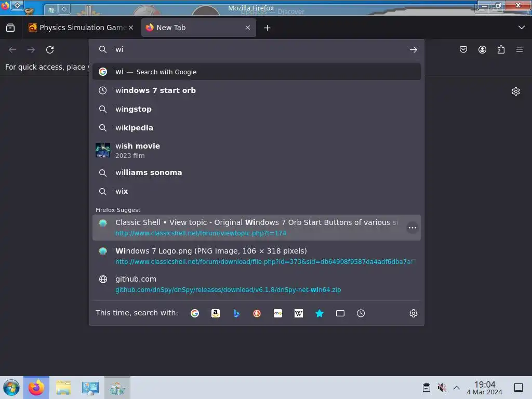Click the wish movie thumbnail
This screenshot has height=399, width=532.
click(x=103, y=150)
